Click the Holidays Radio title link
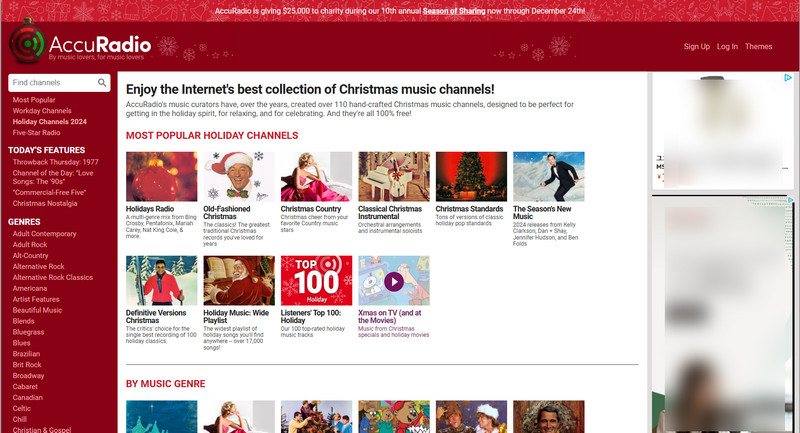The image size is (800, 433). pos(150,209)
